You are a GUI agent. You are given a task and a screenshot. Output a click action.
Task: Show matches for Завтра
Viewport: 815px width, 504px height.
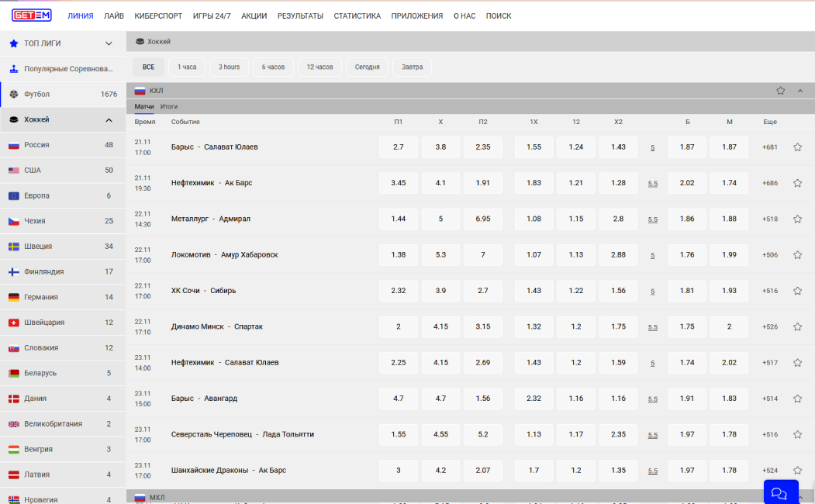coord(412,67)
